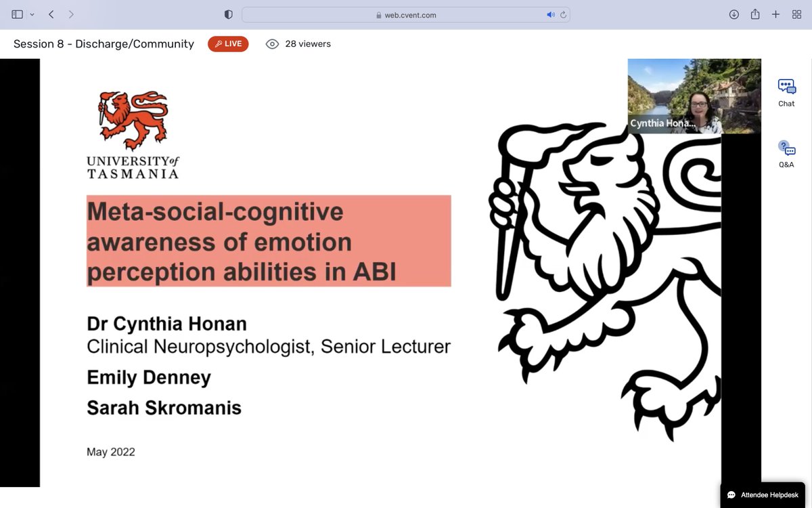The height and width of the screenshot is (508, 812).
Task: Reload the current page
Action: click(563, 15)
